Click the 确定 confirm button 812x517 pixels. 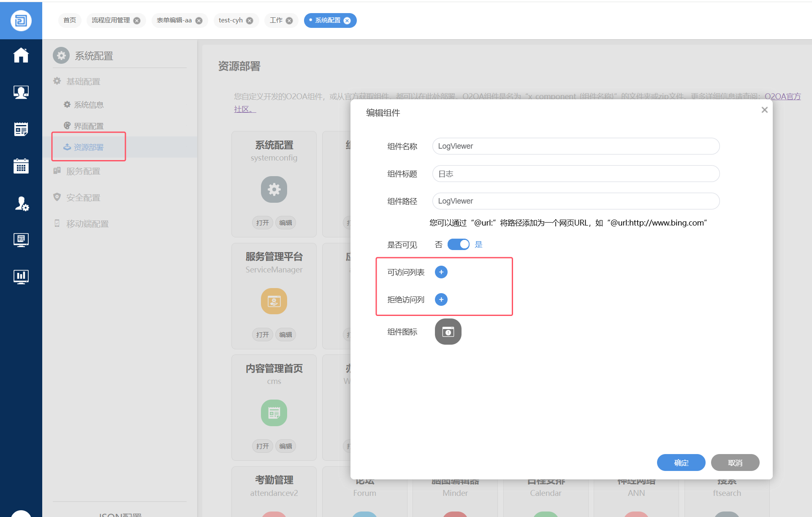coord(681,463)
